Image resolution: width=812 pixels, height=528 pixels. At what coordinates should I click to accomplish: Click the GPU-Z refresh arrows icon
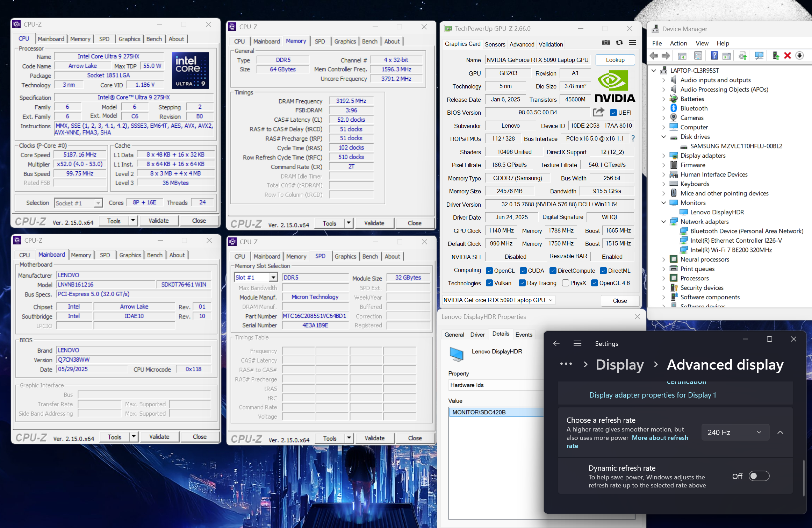coord(619,43)
